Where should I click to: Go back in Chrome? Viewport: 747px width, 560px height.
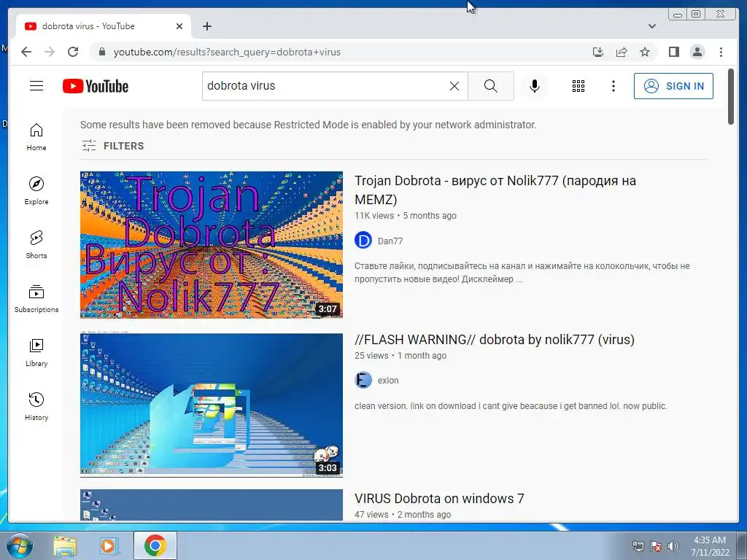pos(26,52)
